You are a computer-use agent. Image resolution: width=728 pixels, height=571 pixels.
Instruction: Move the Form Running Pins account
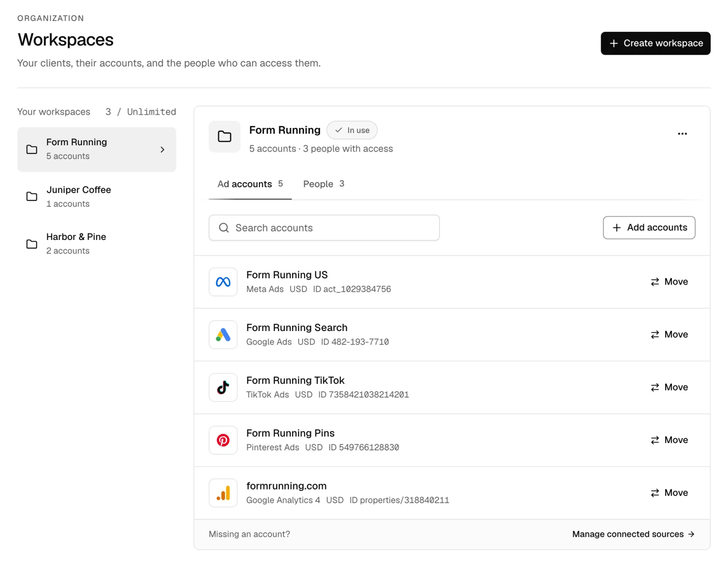point(669,440)
